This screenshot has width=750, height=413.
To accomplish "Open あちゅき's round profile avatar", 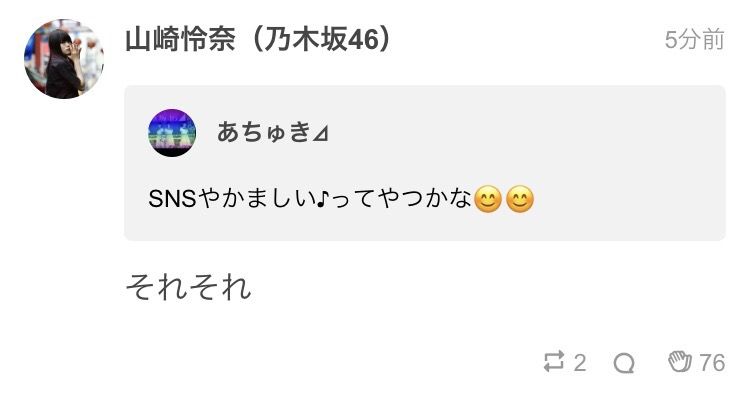I will click(172, 133).
